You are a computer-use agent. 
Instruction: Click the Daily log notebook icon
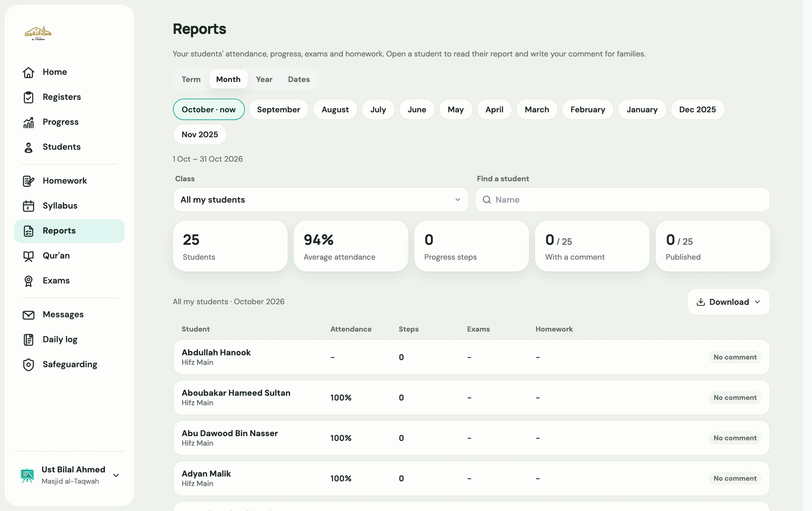[28, 340]
